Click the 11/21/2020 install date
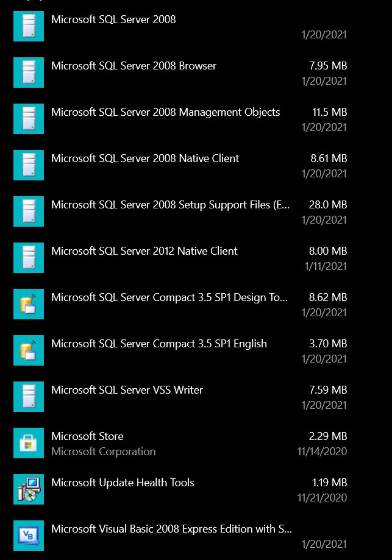Image resolution: width=392 pixels, height=560 pixels. coord(322,498)
